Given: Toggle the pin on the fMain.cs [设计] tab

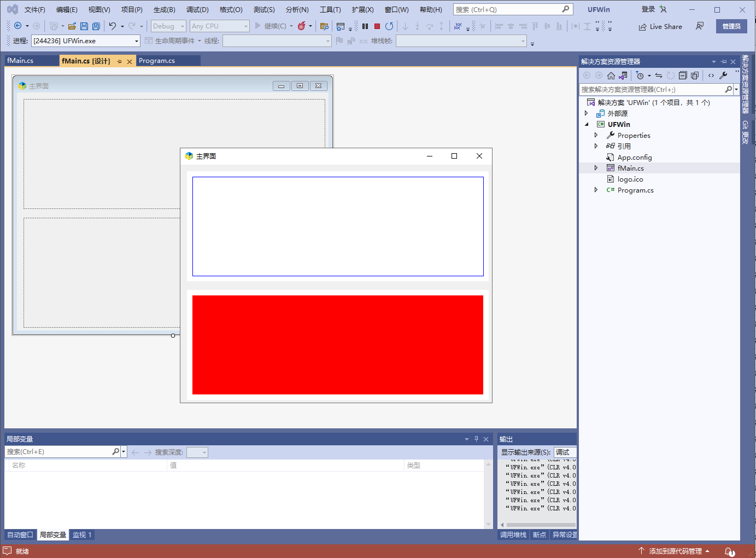Looking at the screenshot, I should [120, 61].
